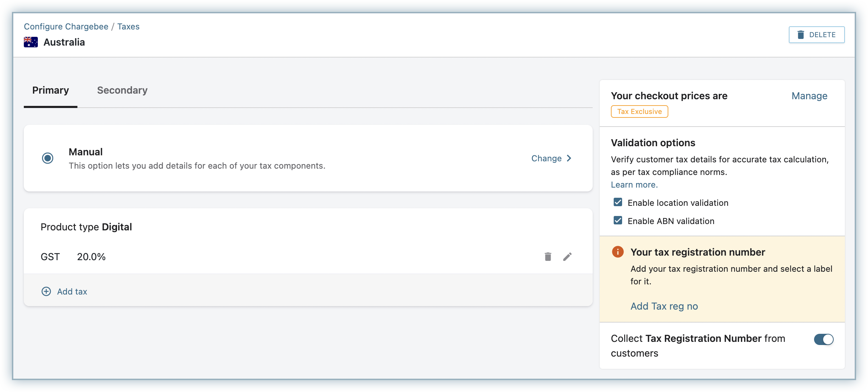Go to Configure Chargebee breadcrumb
The image size is (868, 392).
[x=66, y=27]
